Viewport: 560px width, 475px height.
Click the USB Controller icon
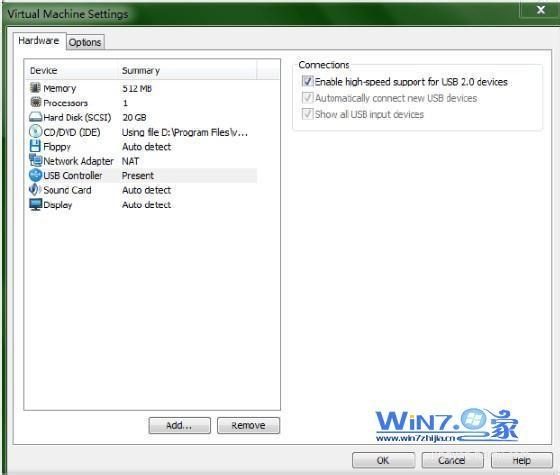click(x=35, y=175)
